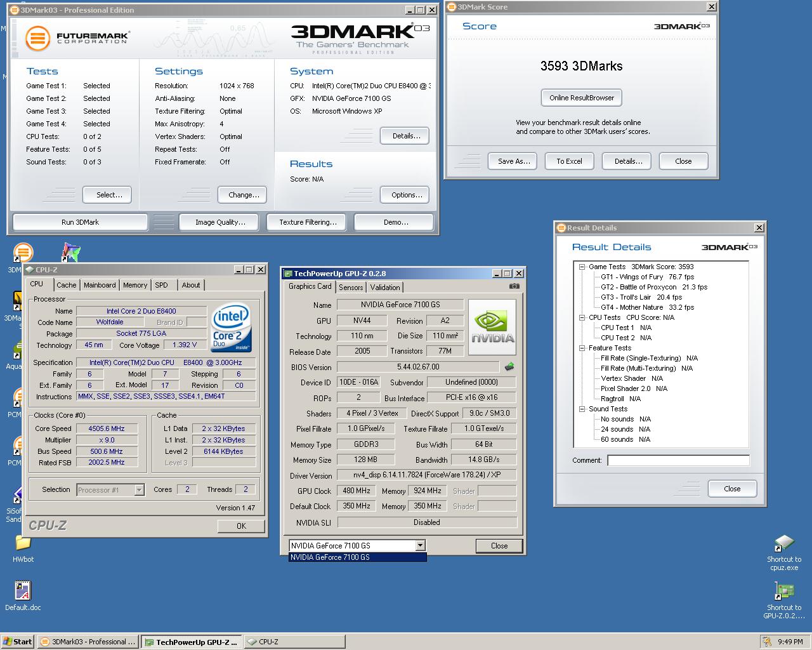Click the CPU-Z title bar icon
The image size is (812, 650).
[x=30, y=270]
